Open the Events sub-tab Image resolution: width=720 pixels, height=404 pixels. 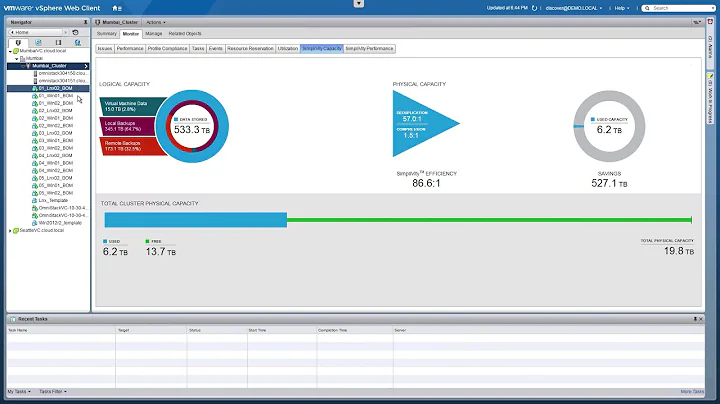coord(216,49)
